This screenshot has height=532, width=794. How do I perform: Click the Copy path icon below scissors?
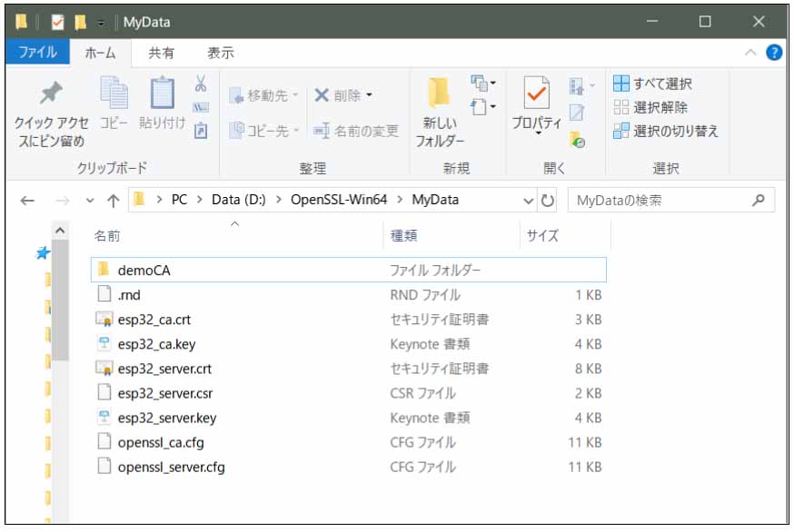pyautogui.click(x=201, y=107)
